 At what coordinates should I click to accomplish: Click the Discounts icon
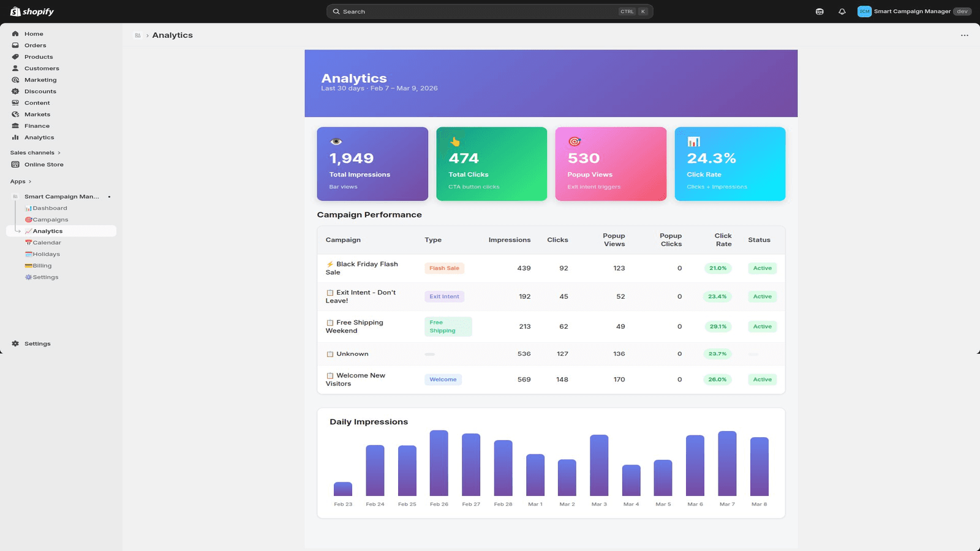[15, 91]
